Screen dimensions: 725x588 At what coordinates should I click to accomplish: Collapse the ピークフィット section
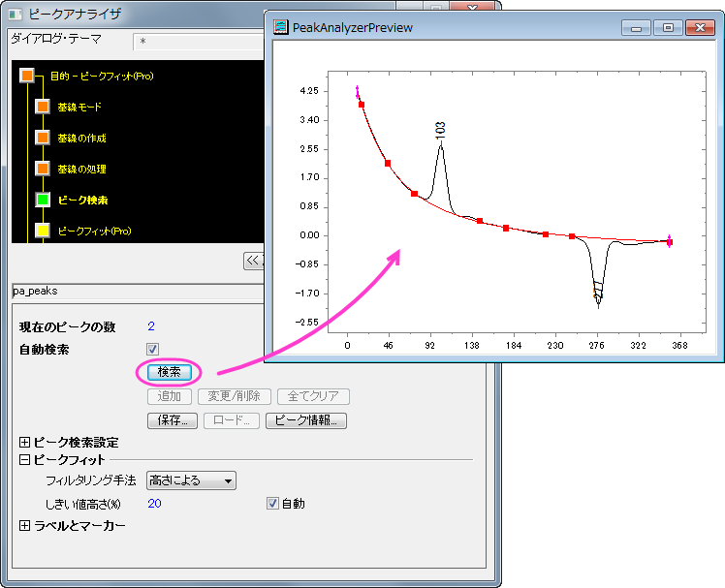25,460
